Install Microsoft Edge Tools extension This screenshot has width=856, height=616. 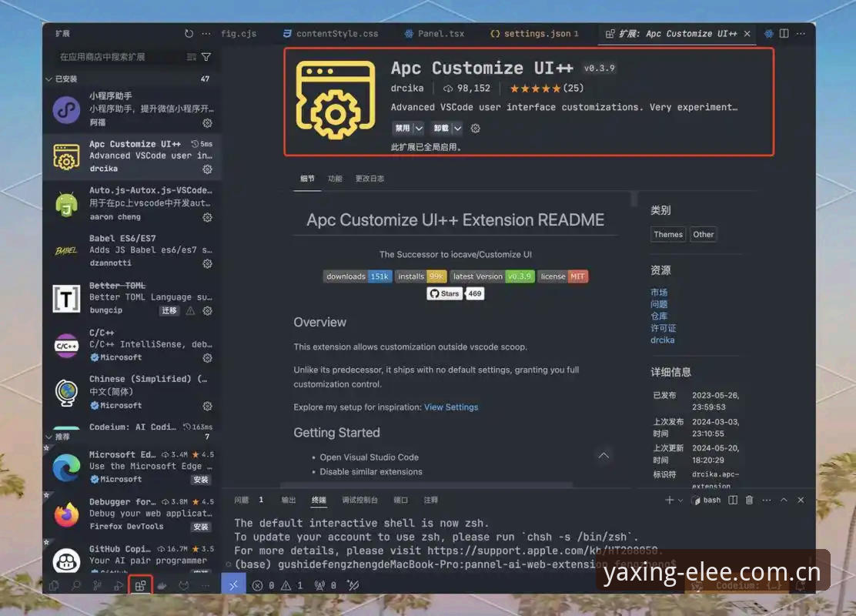click(x=201, y=480)
